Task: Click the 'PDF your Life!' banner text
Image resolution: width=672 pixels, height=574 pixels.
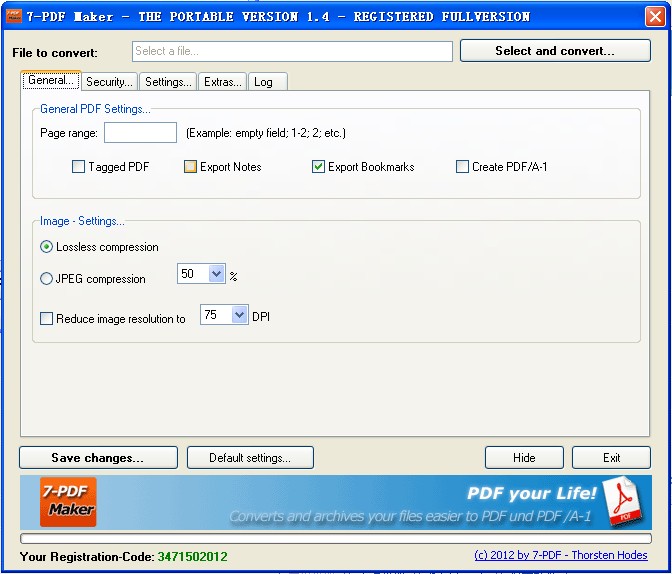Action: pyautogui.click(x=531, y=493)
